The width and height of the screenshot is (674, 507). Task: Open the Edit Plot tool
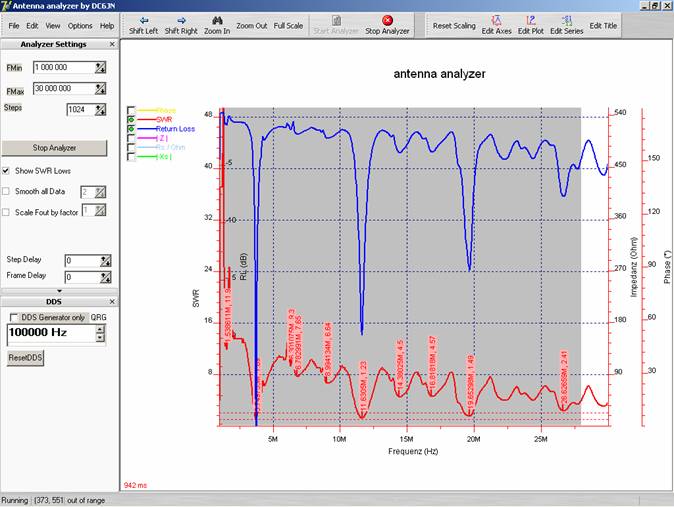(x=531, y=19)
